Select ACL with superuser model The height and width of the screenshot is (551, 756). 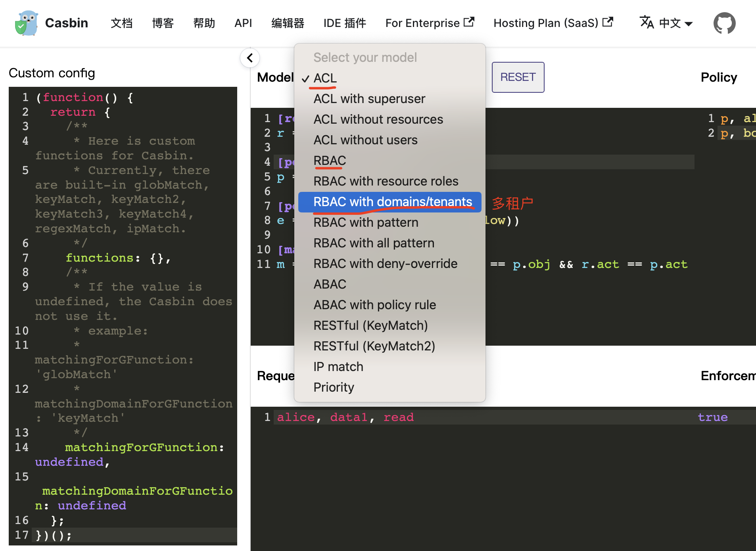[x=369, y=99]
